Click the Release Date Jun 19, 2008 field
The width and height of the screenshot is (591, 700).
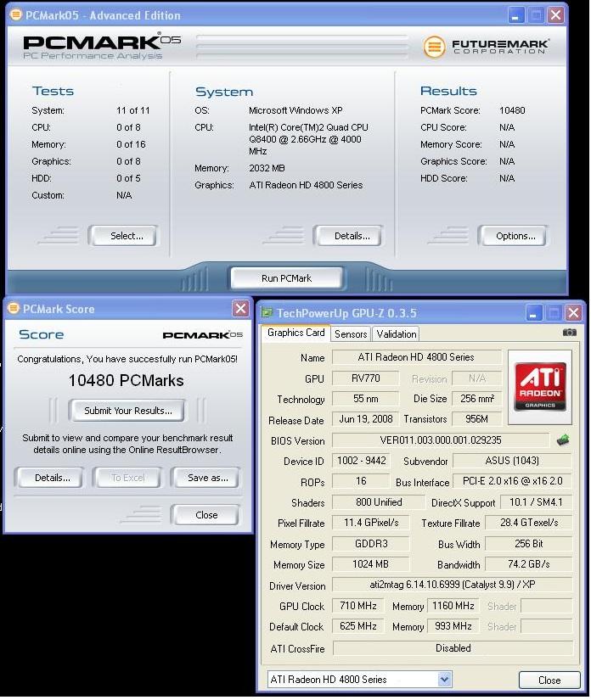365,420
